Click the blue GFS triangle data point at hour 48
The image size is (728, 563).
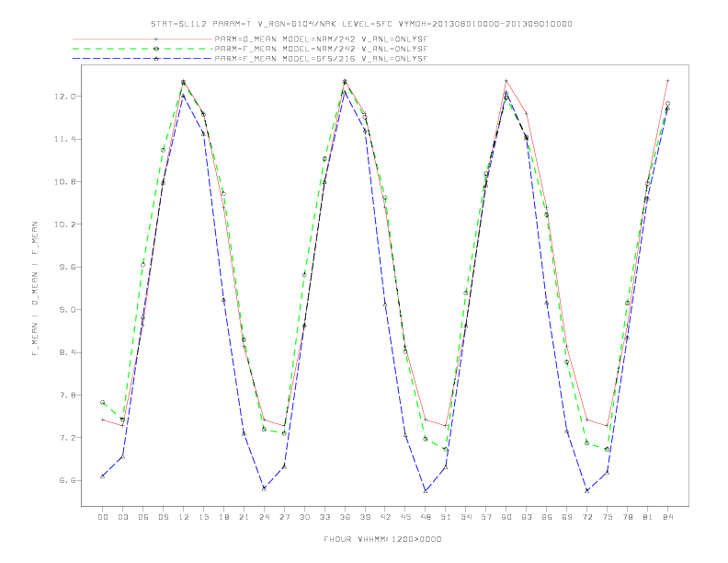pos(426,491)
